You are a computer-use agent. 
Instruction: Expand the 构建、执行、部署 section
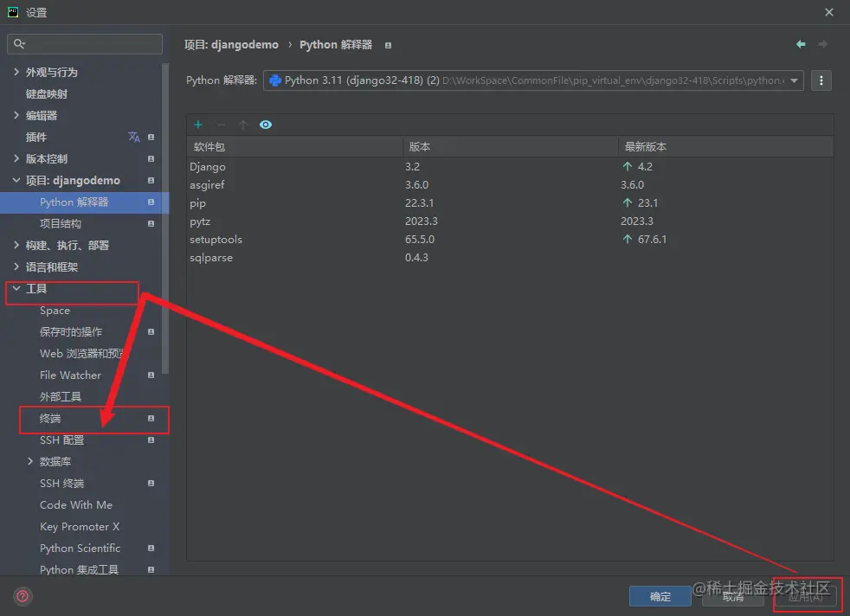coord(16,245)
